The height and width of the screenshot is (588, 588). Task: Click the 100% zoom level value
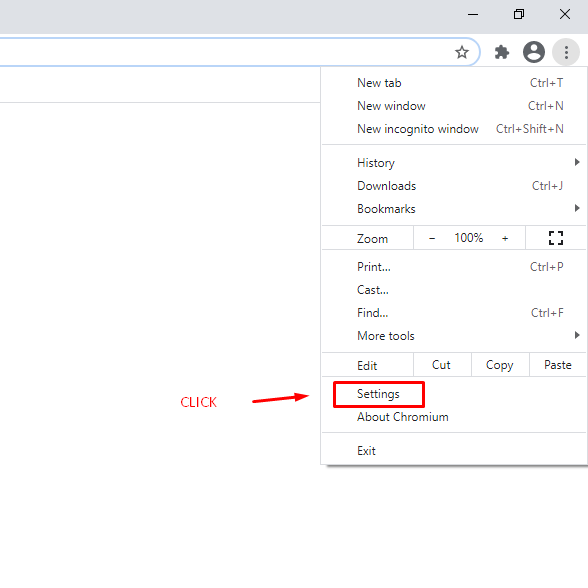[469, 238]
